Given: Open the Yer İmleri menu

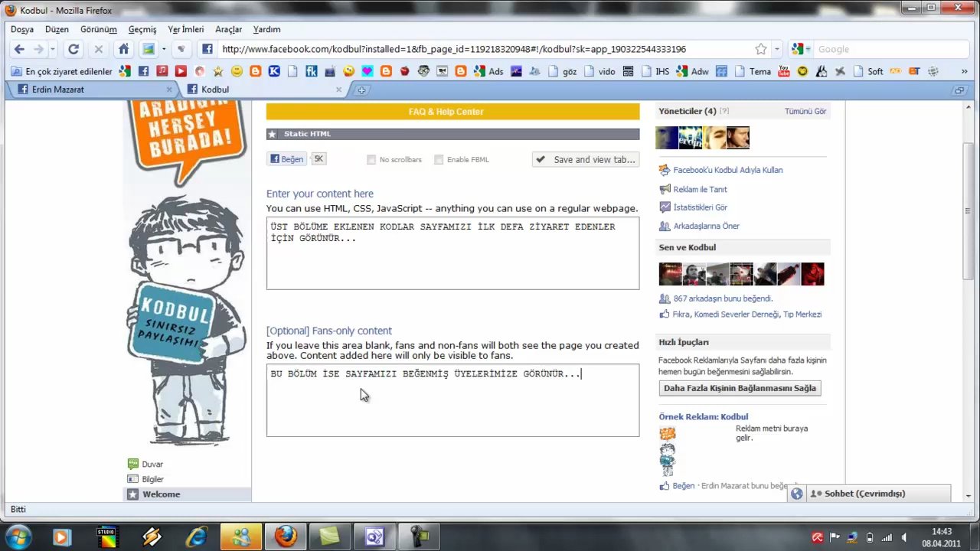Looking at the screenshot, I should click(x=186, y=29).
